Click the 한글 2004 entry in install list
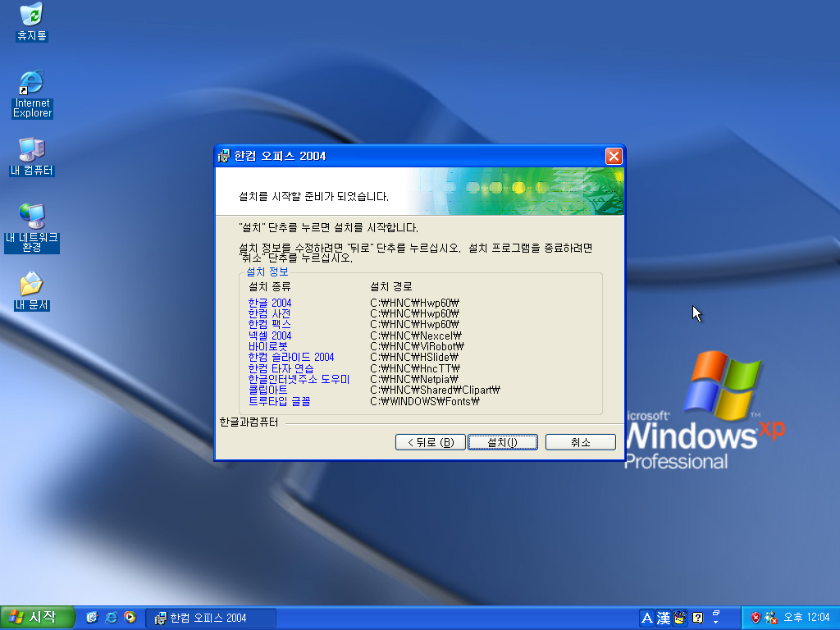 pyautogui.click(x=269, y=303)
